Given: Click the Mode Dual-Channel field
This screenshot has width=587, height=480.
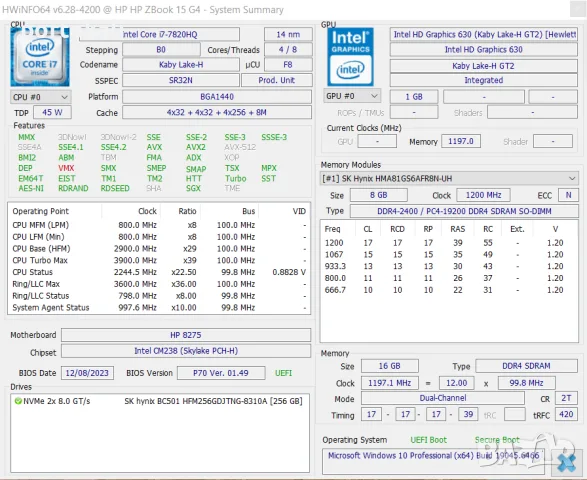Looking at the screenshot, I should (443, 398).
